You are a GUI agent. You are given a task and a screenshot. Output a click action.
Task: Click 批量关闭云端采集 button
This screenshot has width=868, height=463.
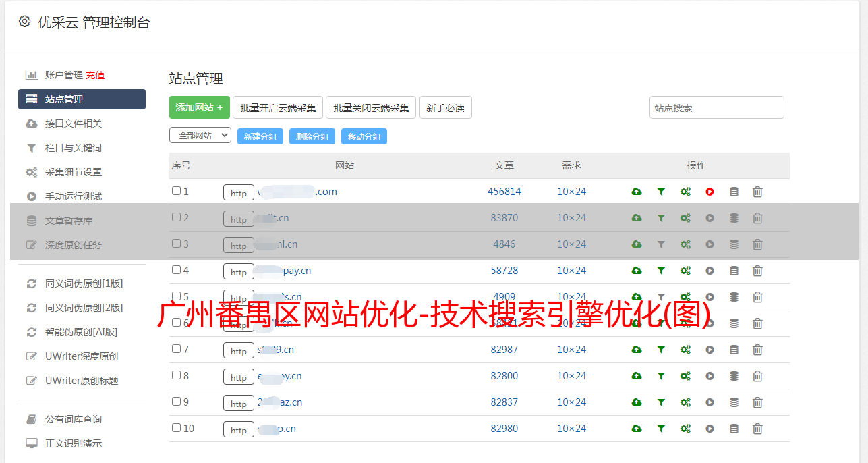point(371,107)
